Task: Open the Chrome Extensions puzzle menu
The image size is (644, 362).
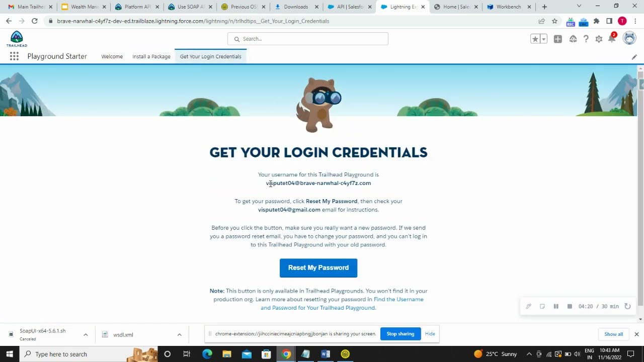Action: click(x=596, y=21)
